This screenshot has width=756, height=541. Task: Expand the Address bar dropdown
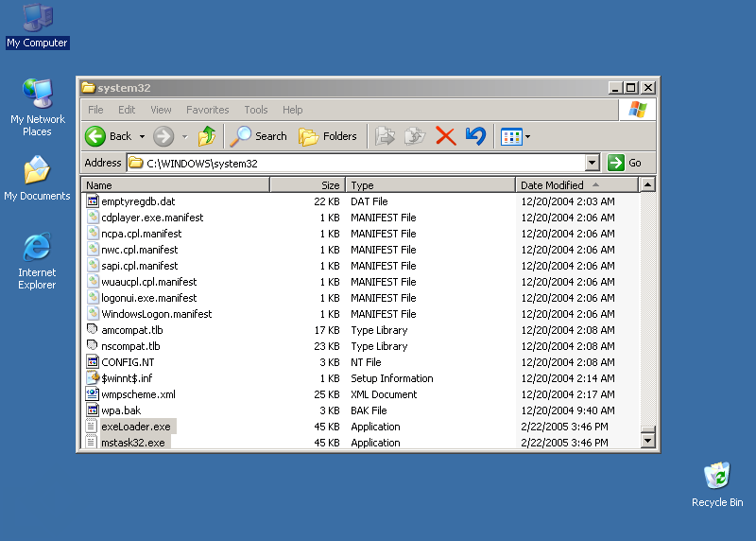click(593, 163)
